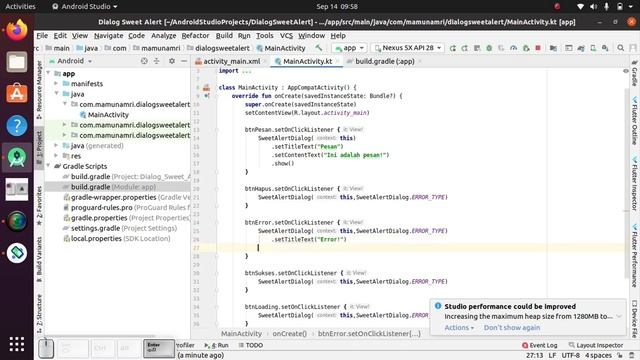Open Project panel gear settings icon
This screenshot has height=360, width=640.
click(x=172, y=61)
